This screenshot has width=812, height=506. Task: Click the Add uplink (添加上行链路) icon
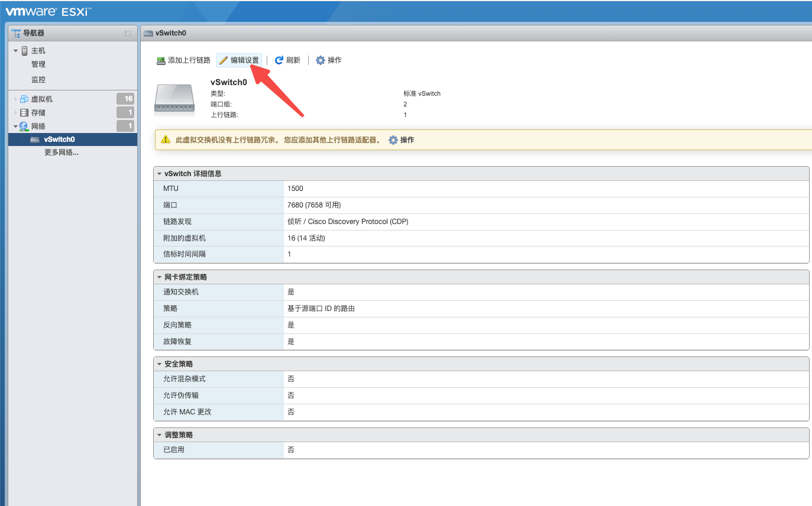[x=161, y=60]
